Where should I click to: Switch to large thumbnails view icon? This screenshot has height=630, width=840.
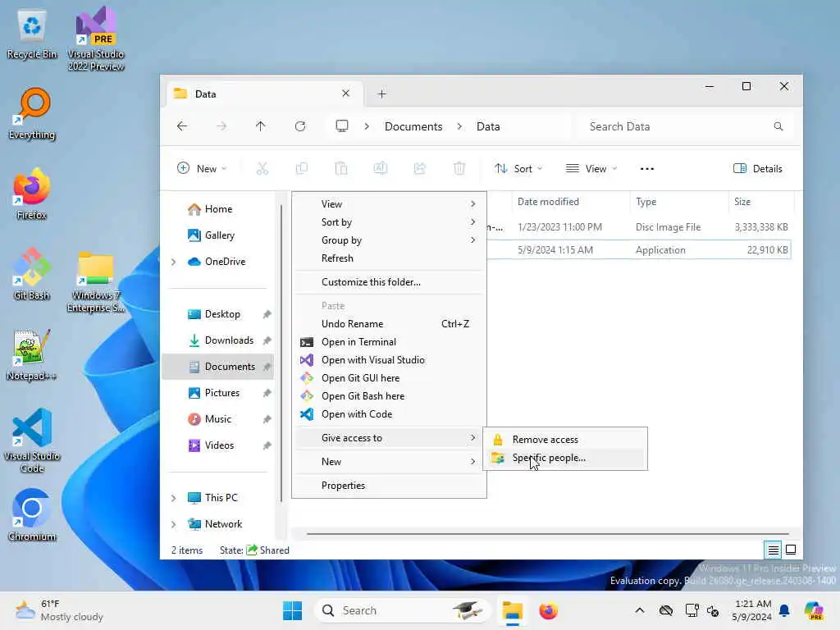point(791,550)
